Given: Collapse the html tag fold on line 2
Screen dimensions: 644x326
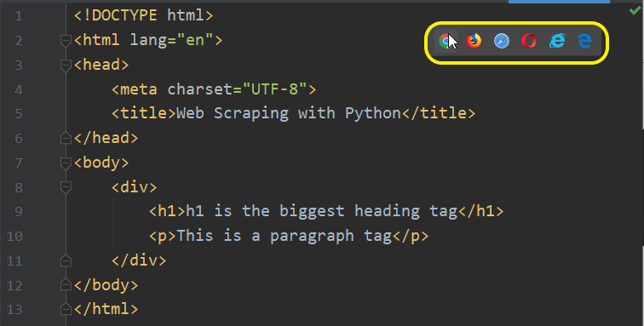Looking at the screenshot, I should click(x=66, y=41).
